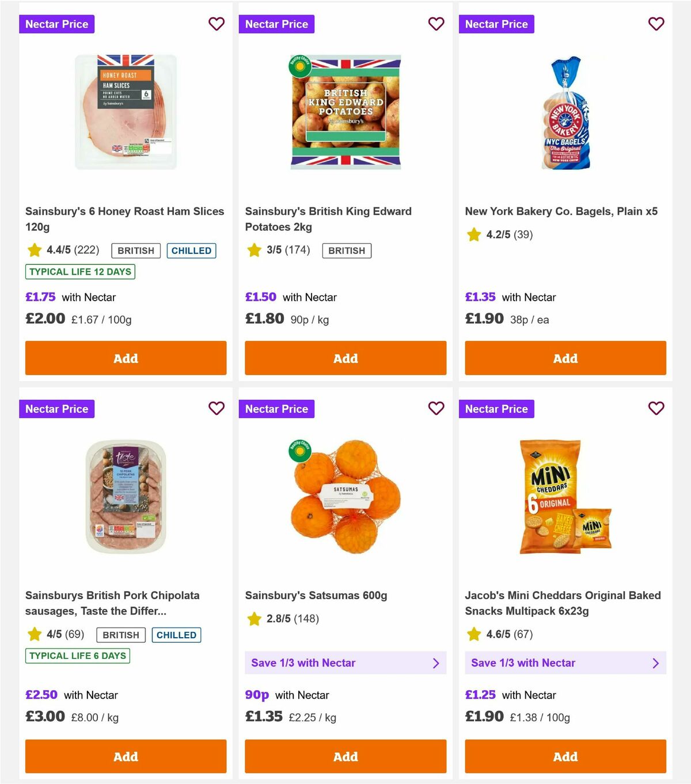Click the heart icon on Mini Cheddars
This screenshot has height=784, width=691.
(x=656, y=408)
